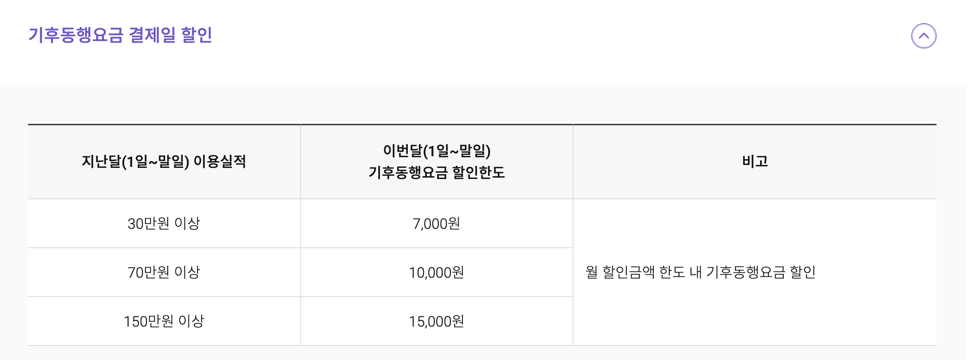Click the 10,000원 discount limit cell

436,272
